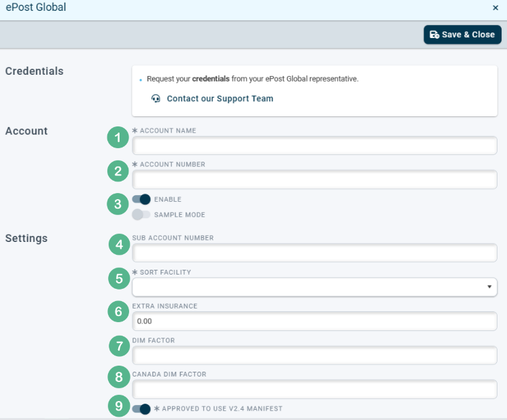Click the Sub Account Number field
507x420 pixels.
[x=315, y=253]
